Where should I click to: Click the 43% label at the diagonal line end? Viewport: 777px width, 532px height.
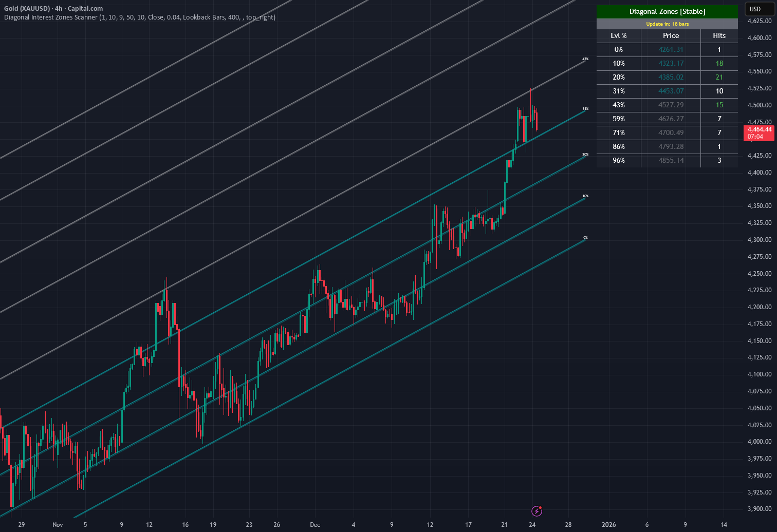click(585, 59)
